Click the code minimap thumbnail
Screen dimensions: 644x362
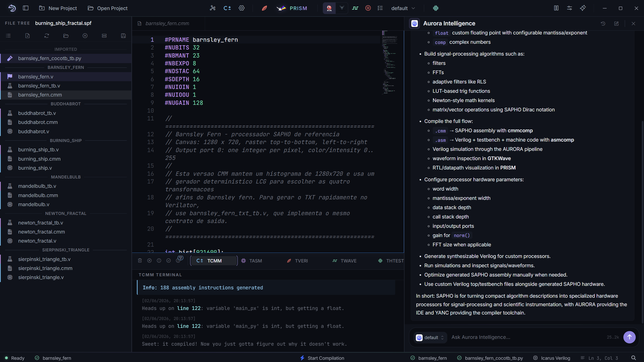pyautogui.click(x=390, y=63)
